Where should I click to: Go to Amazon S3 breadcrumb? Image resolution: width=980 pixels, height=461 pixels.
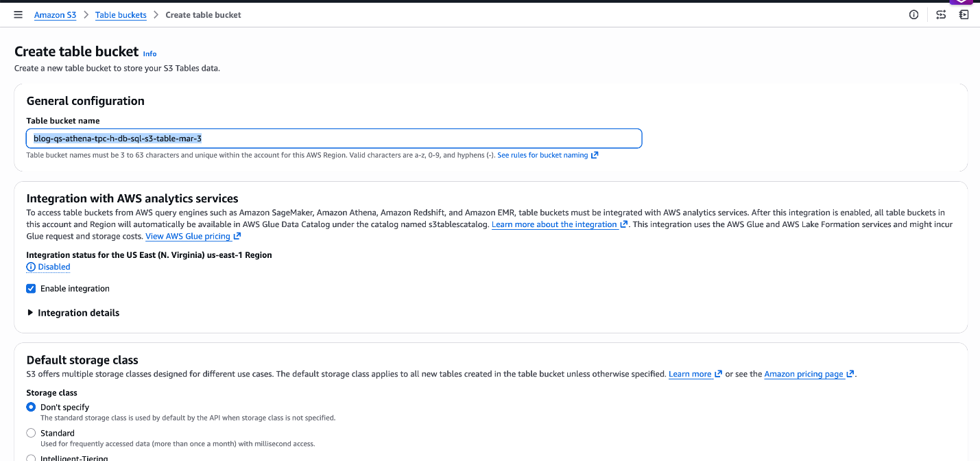point(55,14)
